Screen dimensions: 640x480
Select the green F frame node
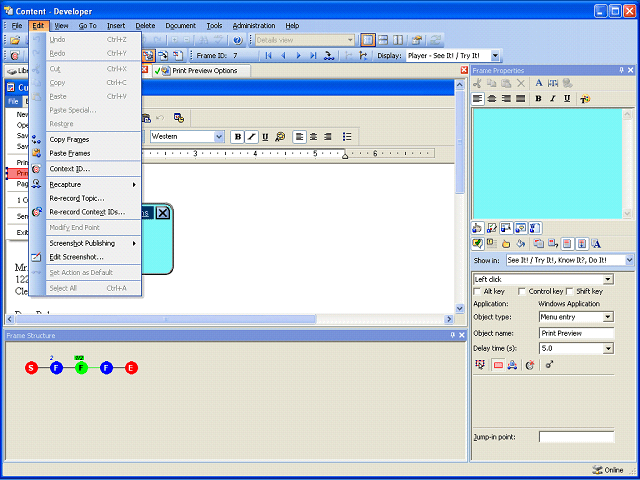[81, 368]
